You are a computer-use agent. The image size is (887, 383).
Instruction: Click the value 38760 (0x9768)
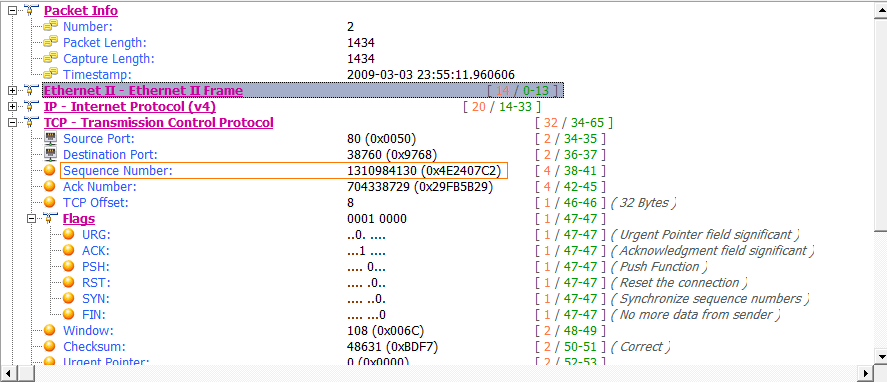pyautogui.click(x=391, y=154)
